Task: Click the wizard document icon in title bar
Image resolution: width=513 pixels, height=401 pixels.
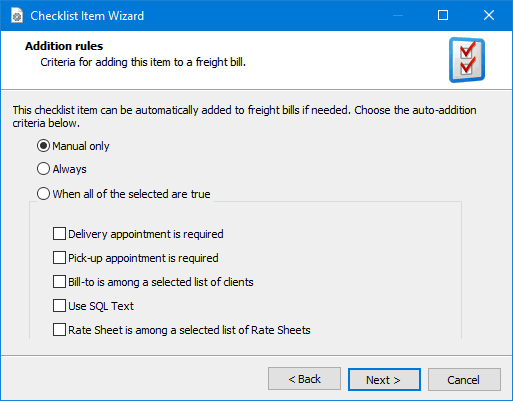Action: click(x=17, y=16)
